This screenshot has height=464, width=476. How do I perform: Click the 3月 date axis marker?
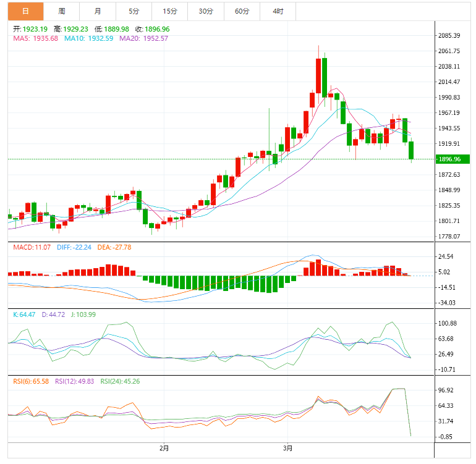coord(287,448)
